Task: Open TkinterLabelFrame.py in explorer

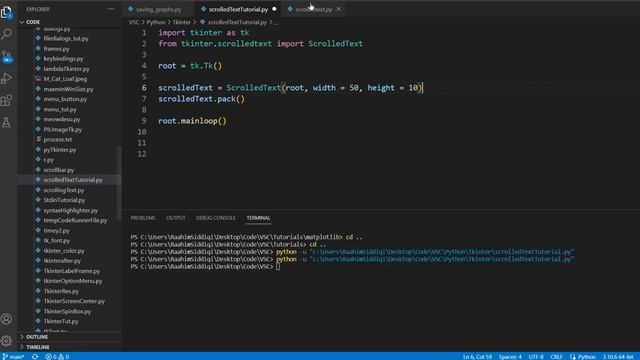Action: (x=72, y=271)
